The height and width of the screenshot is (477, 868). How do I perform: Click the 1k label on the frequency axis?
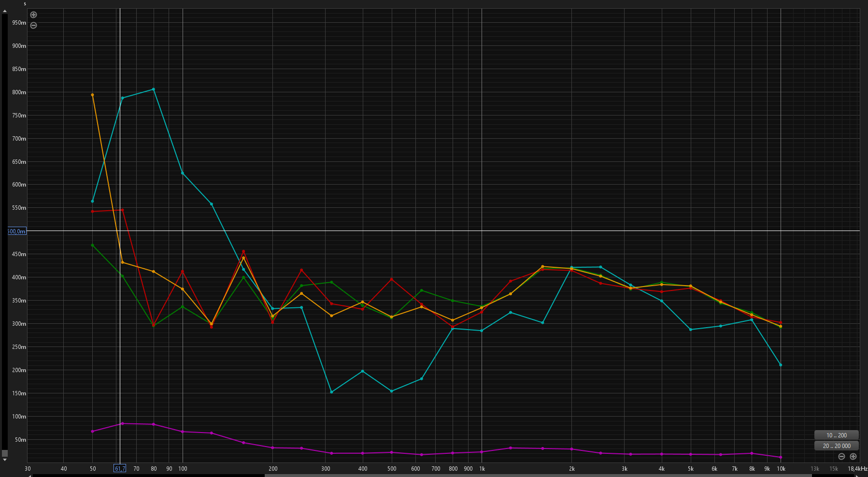(x=482, y=469)
